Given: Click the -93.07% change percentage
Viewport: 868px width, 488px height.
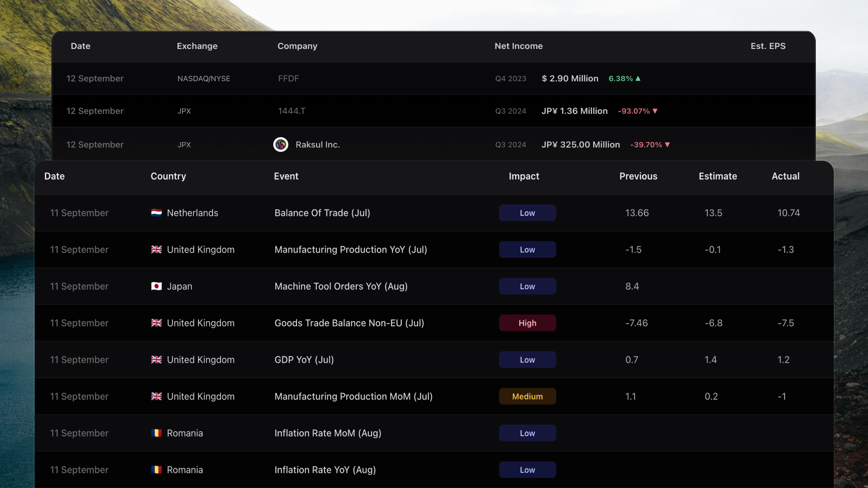Looking at the screenshot, I should 633,111.
